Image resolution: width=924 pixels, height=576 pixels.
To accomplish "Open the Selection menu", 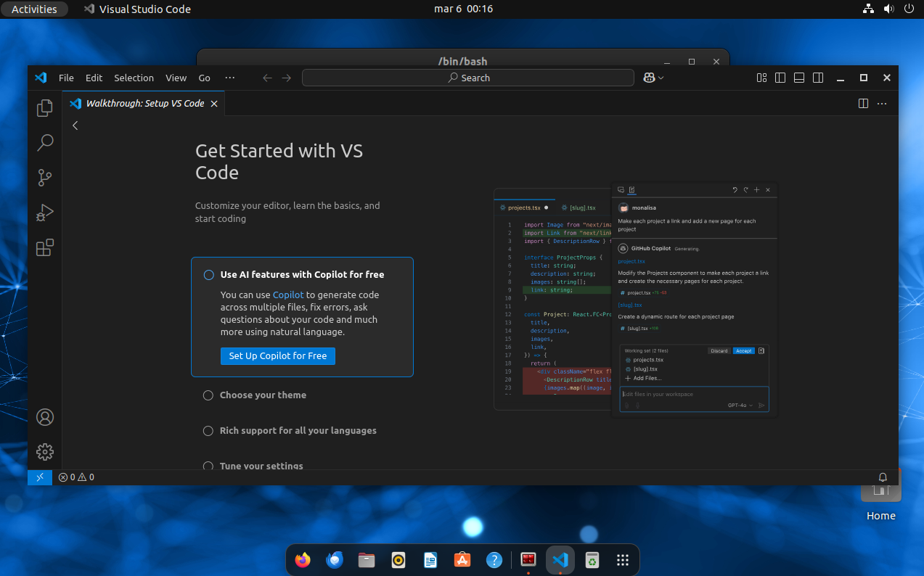I will pyautogui.click(x=134, y=78).
